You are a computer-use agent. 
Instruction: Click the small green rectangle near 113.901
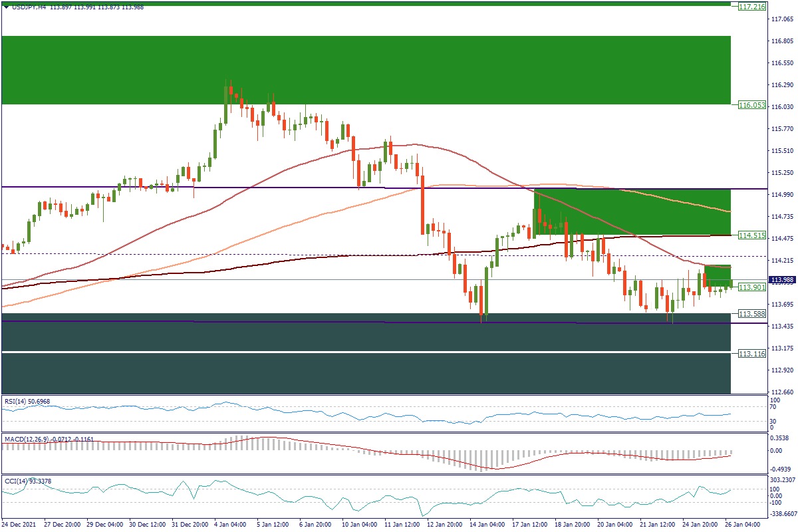pos(717,276)
